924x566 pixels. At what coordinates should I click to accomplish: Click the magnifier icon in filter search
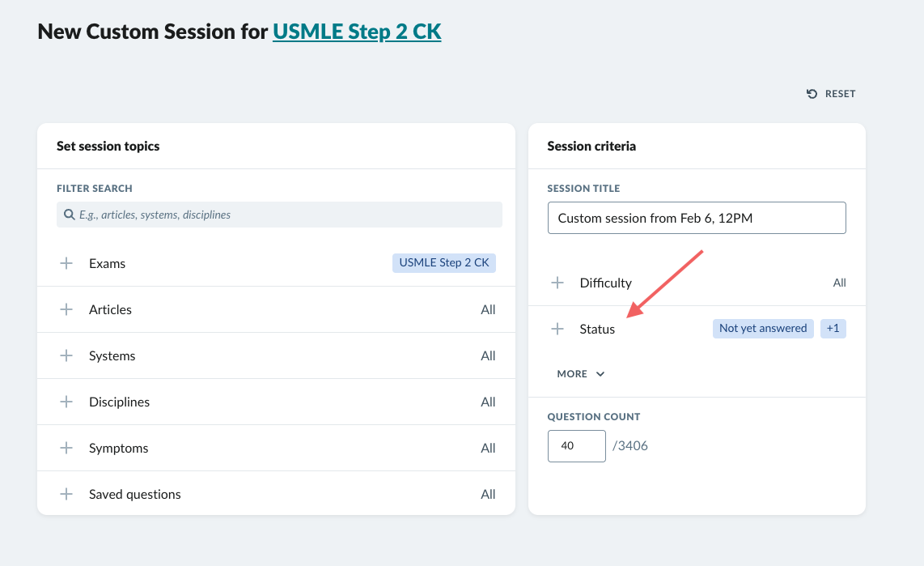(x=69, y=215)
